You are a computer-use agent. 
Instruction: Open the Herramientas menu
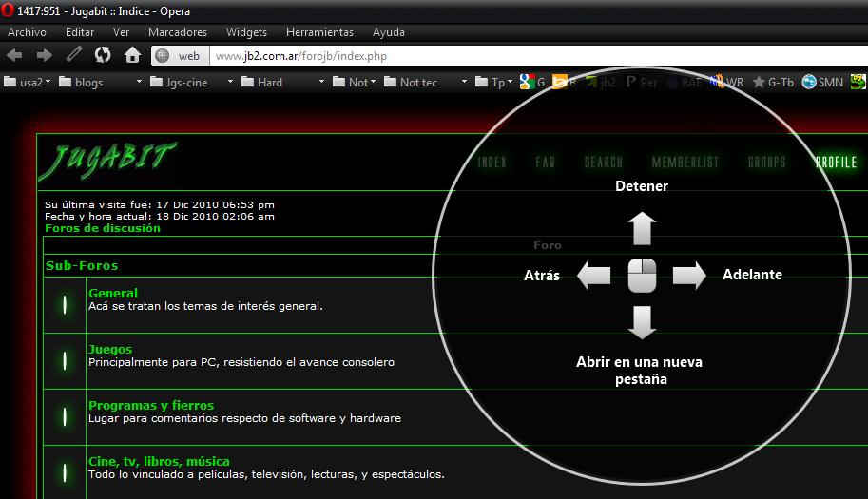click(320, 32)
